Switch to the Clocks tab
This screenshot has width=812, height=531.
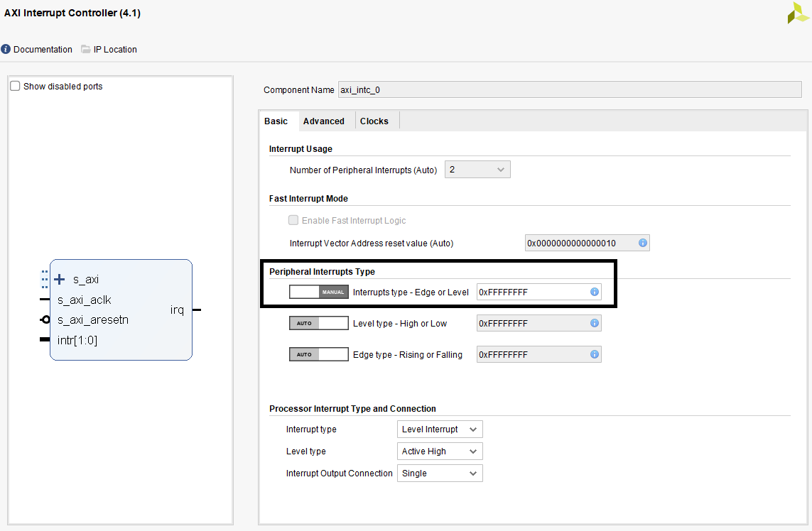point(374,121)
